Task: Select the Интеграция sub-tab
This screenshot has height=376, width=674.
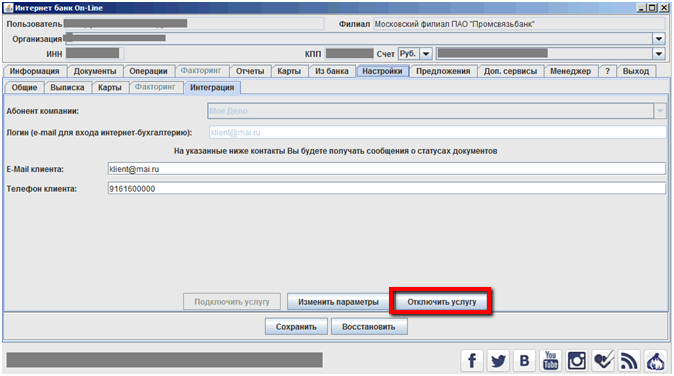Action: (212, 88)
